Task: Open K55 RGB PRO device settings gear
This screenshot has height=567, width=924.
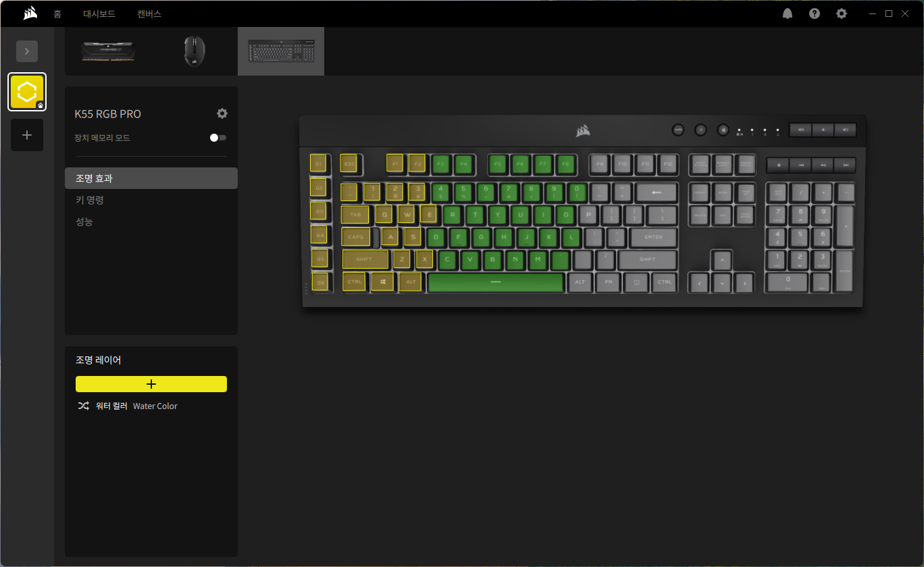Action: tap(222, 113)
